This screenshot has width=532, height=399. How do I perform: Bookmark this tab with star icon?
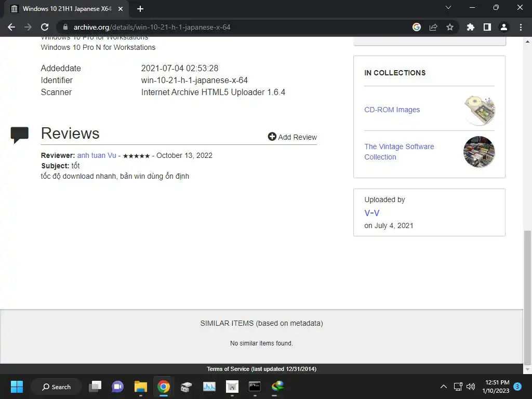(450, 27)
